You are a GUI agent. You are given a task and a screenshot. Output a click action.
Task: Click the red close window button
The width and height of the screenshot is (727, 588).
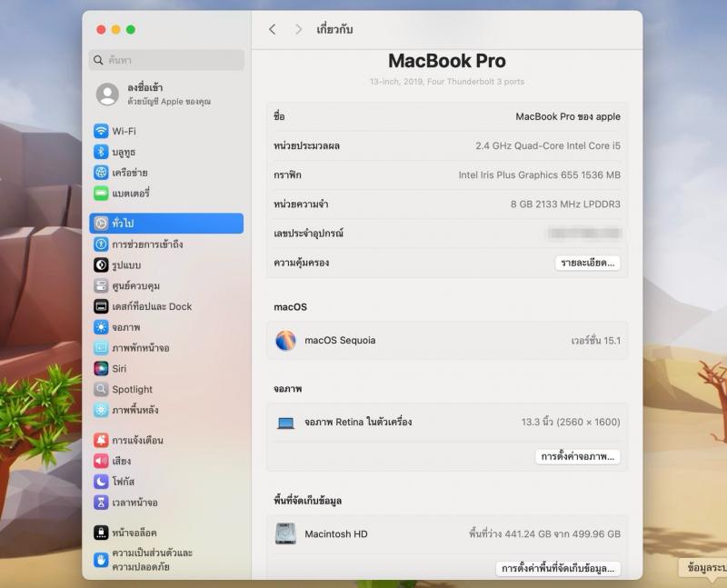pos(101,29)
